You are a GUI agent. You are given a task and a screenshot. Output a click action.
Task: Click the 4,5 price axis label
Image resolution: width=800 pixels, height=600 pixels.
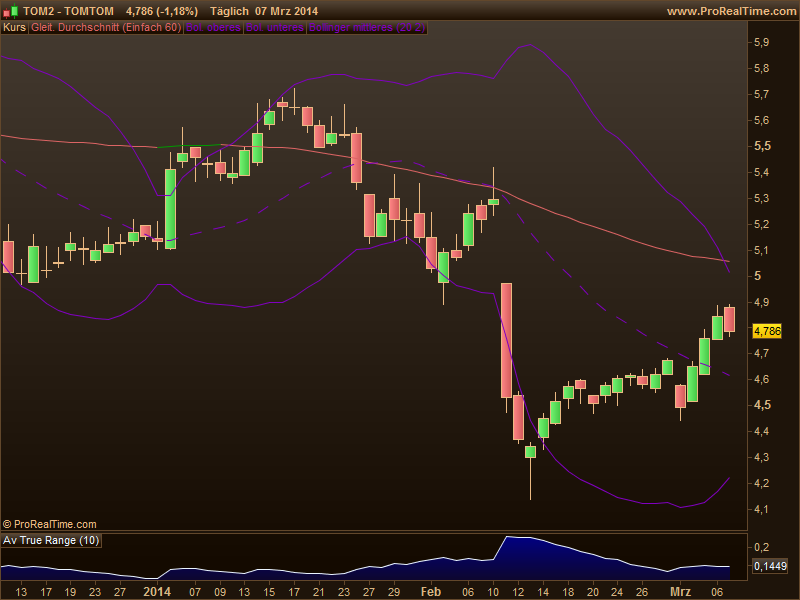pos(762,406)
